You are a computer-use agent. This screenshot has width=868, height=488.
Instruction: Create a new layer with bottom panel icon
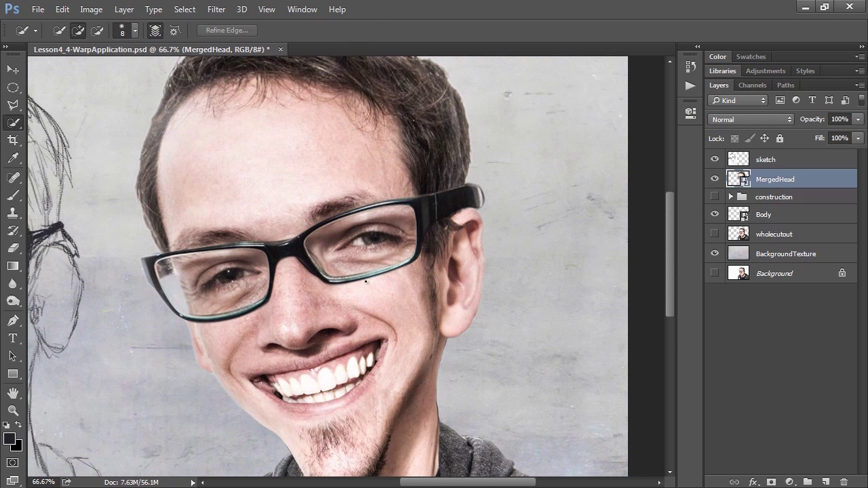click(x=825, y=482)
